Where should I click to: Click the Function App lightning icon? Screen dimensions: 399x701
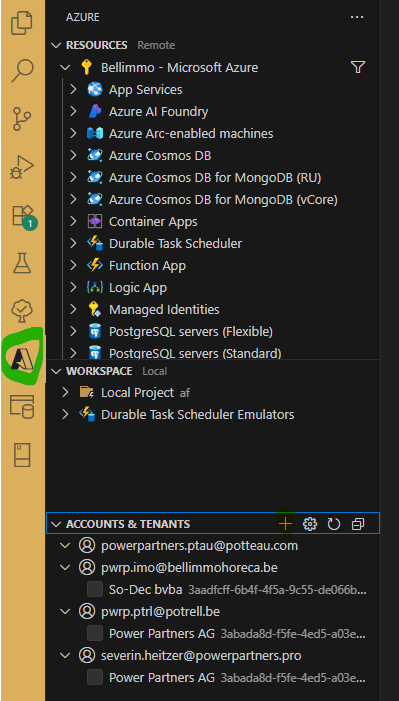pyautogui.click(x=95, y=265)
